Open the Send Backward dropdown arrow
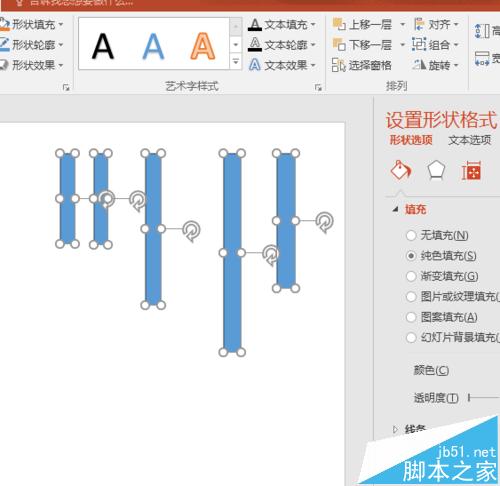Image resolution: width=500 pixels, height=486 pixels. pyautogui.click(x=403, y=44)
